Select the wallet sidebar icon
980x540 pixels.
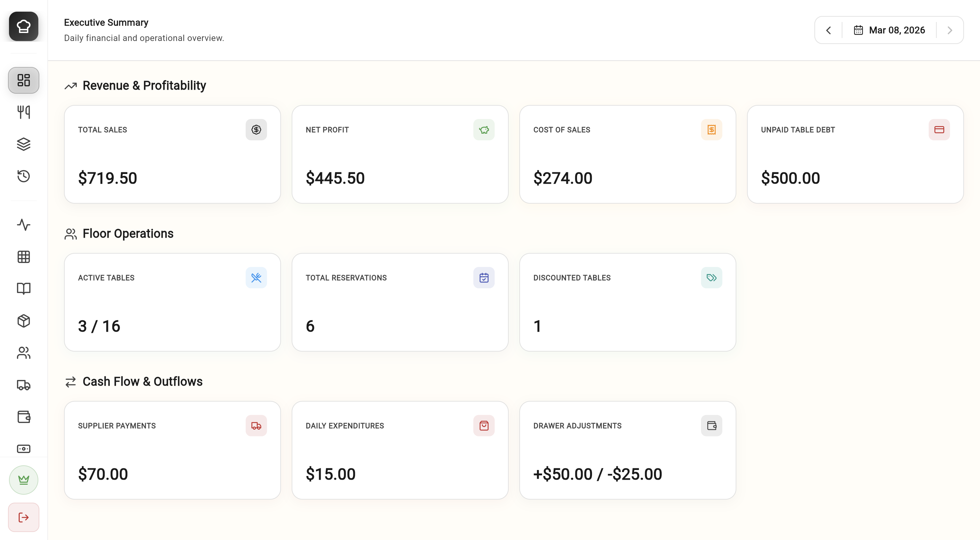click(x=24, y=417)
